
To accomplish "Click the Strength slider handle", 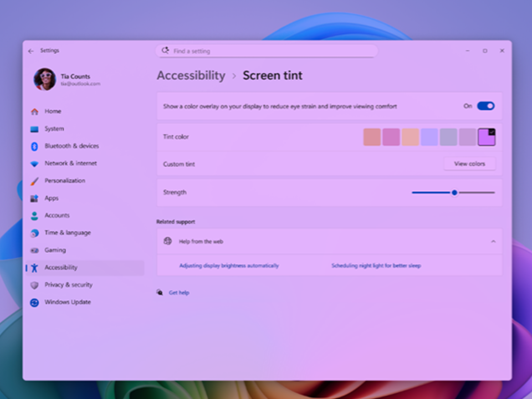I will 454,193.
